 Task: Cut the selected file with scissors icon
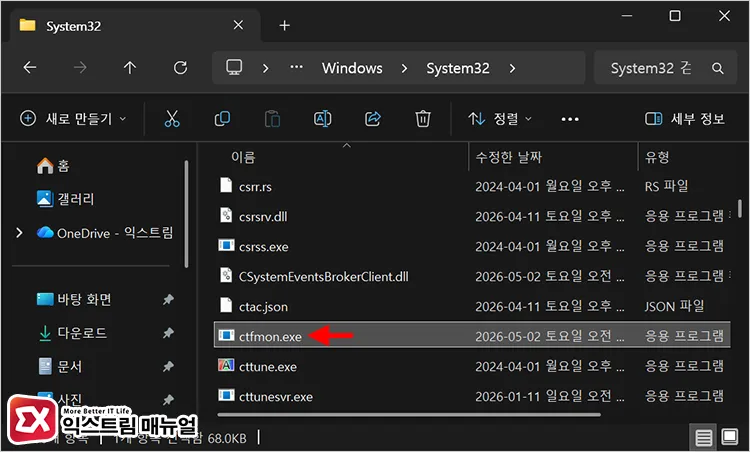click(x=172, y=119)
